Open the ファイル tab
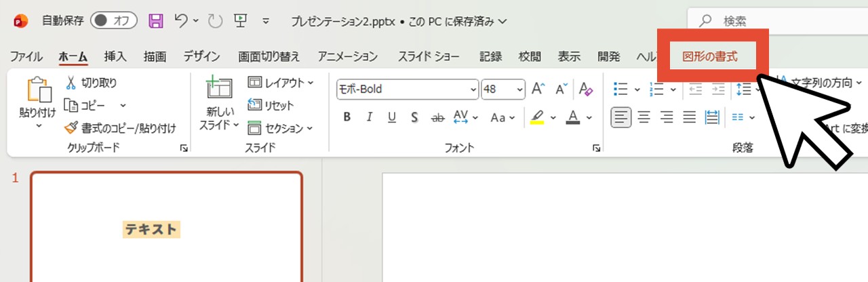The height and width of the screenshot is (282, 868). [x=26, y=56]
